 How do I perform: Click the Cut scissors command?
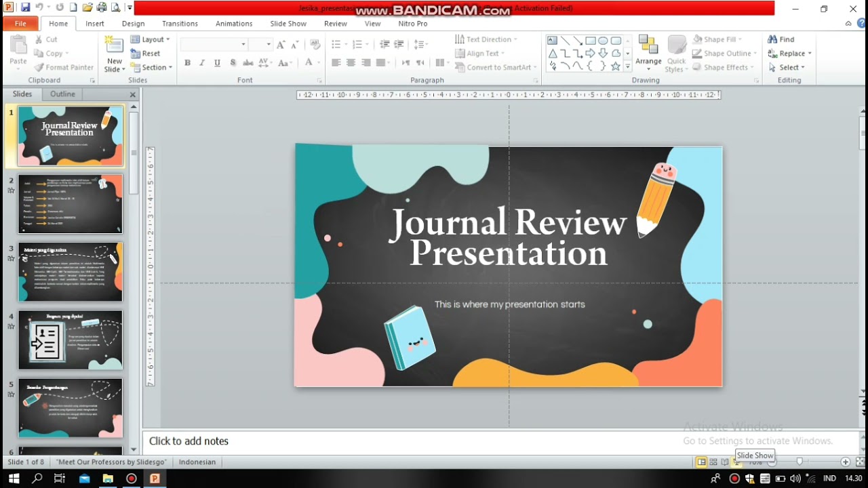pyautogui.click(x=46, y=39)
